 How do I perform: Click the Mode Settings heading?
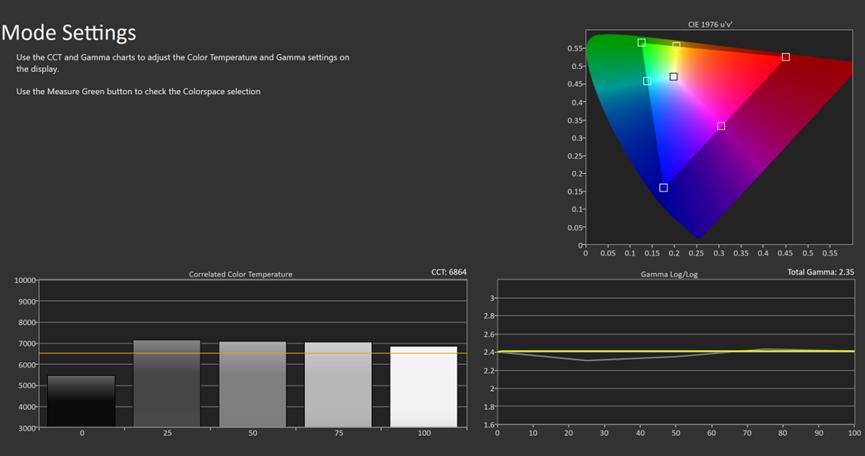coord(69,33)
